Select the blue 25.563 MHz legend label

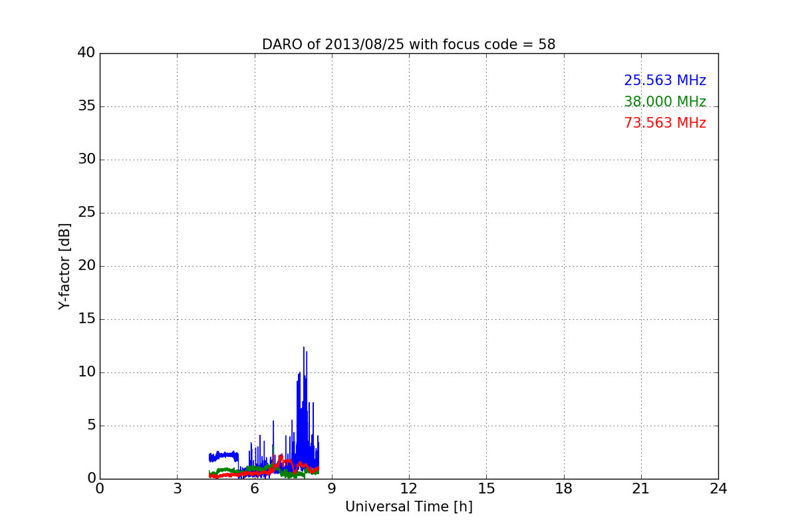point(665,80)
